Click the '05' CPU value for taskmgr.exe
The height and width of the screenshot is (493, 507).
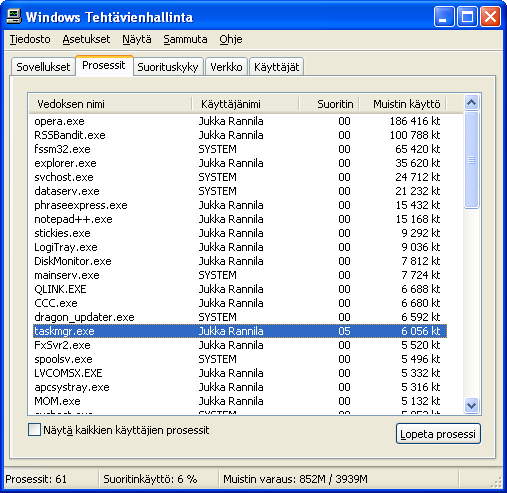pos(344,331)
